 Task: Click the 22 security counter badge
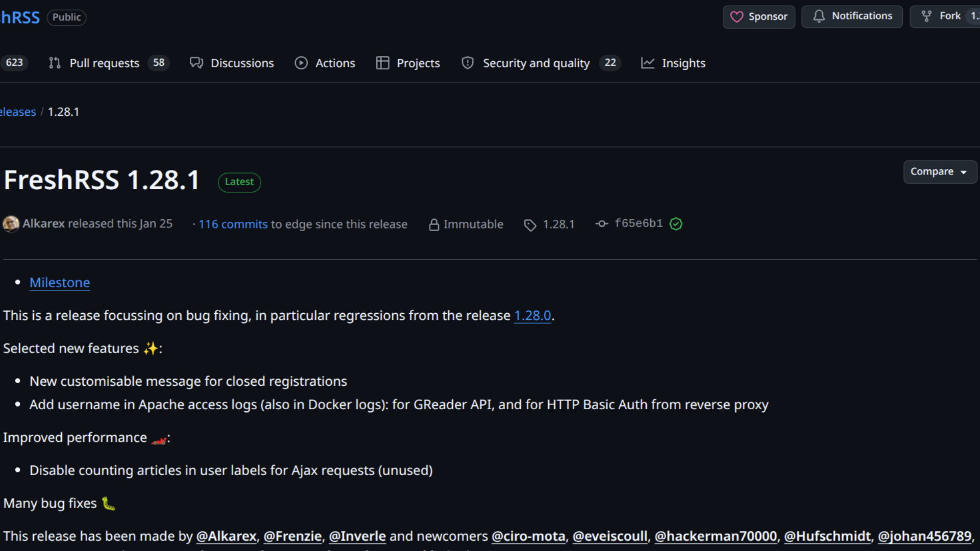[x=610, y=63]
